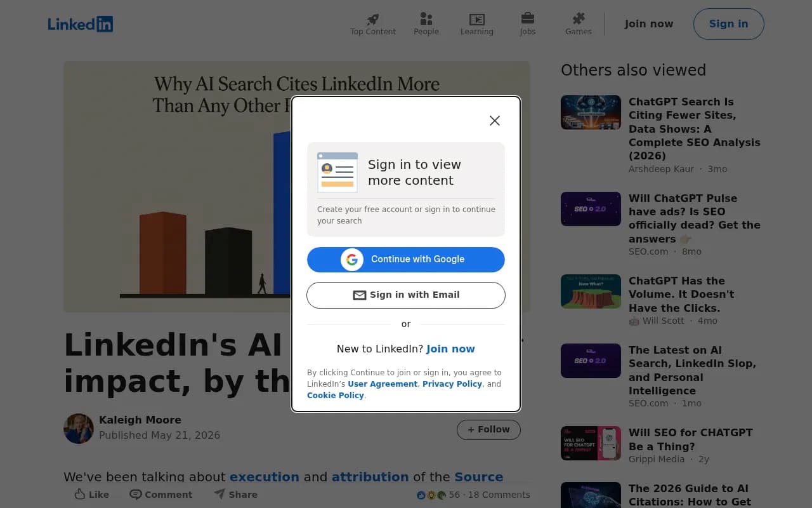Viewport: 812px width, 508px height.
Task: Open the attribution link
Action: [x=370, y=477]
